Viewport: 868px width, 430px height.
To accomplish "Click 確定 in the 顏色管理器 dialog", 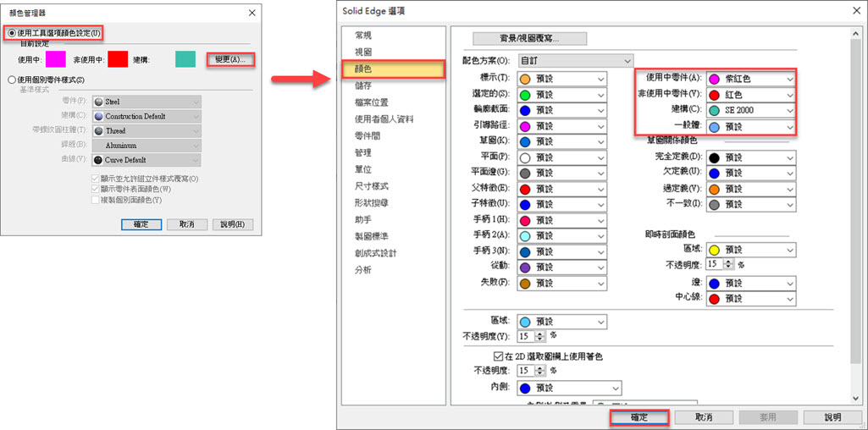I will 141,224.
